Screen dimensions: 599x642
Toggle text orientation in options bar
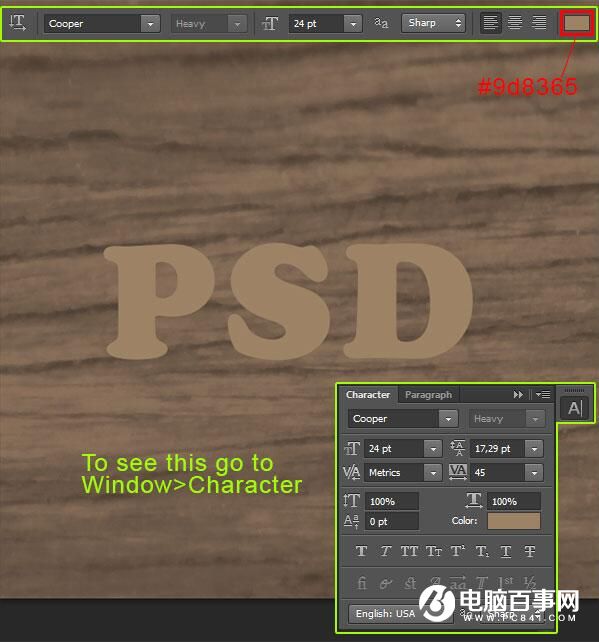18,23
